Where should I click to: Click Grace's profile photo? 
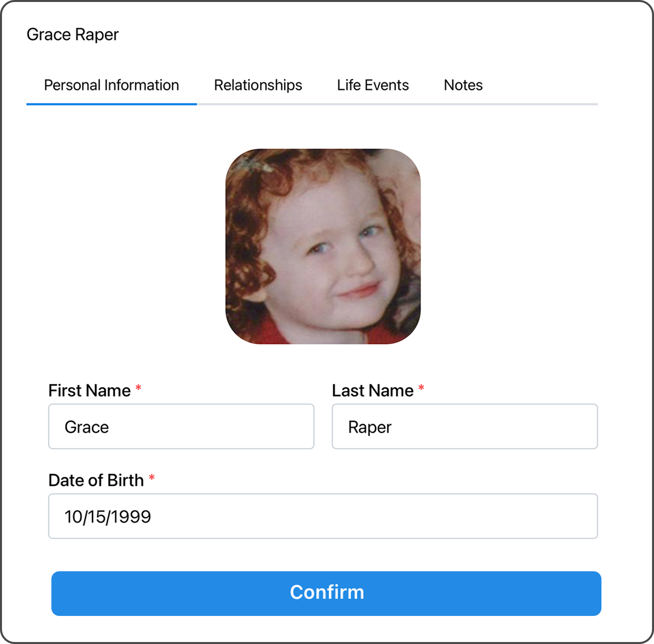pos(323,246)
